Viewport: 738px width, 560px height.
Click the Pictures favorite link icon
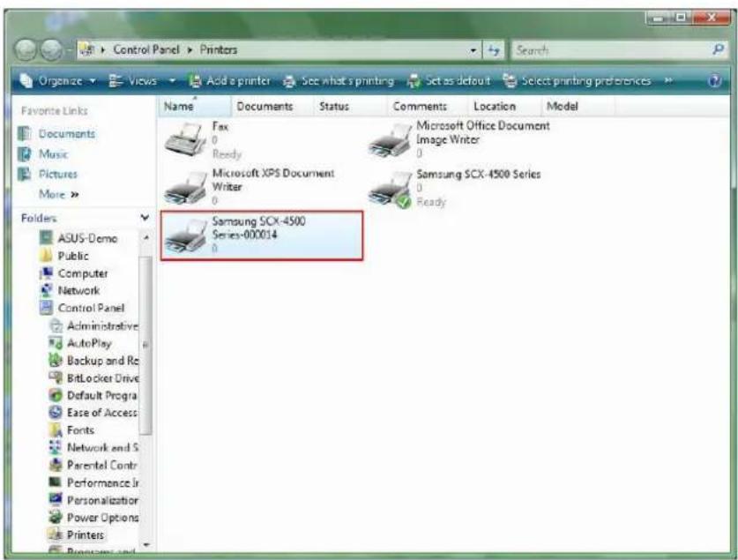coord(25,174)
